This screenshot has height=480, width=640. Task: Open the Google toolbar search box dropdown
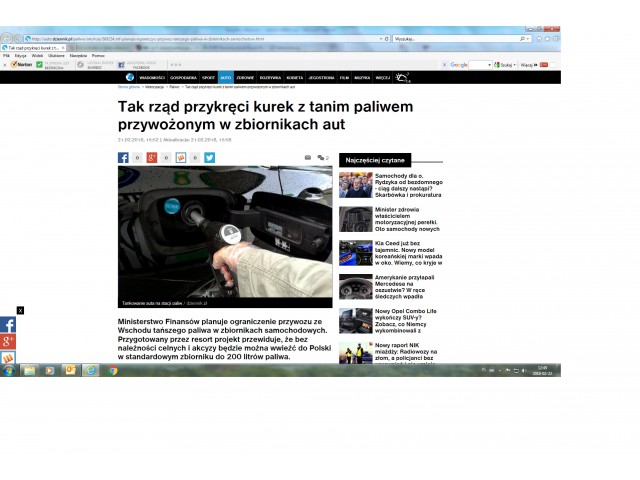click(x=489, y=64)
